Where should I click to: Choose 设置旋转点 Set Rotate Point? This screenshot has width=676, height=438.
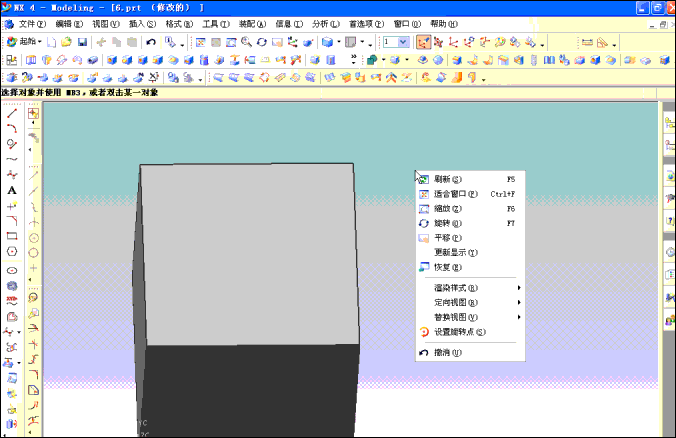[x=470, y=332]
